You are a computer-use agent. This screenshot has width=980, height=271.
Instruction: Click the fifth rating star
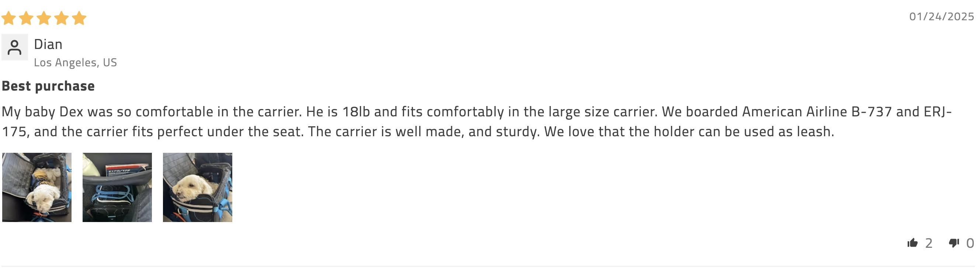tap(79, 18)
